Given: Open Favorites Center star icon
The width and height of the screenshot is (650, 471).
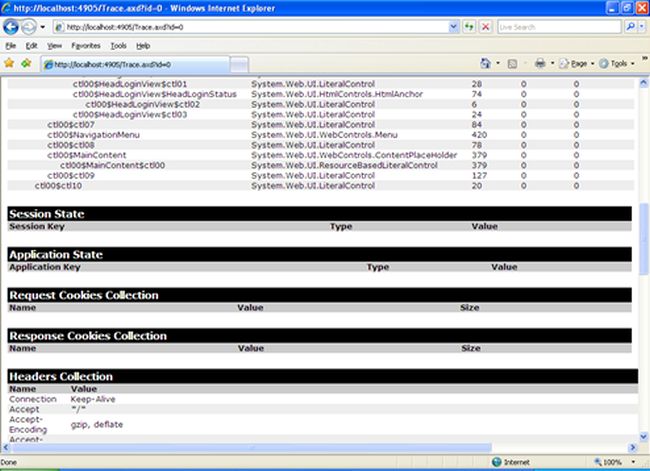Looking at the screenshot, I should click(9, 63).
